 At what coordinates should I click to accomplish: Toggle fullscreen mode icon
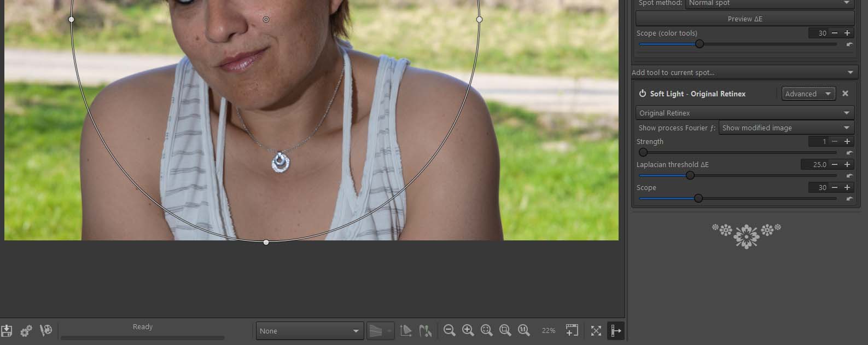(596, 331)
